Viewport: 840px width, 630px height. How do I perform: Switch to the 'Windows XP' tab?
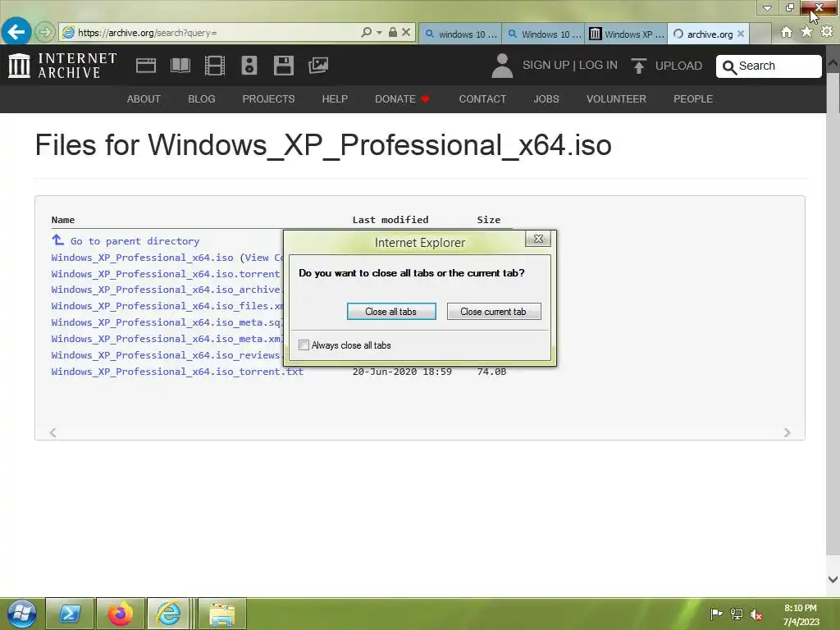627,34
